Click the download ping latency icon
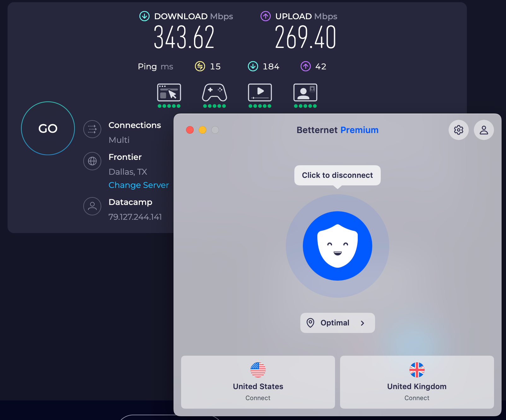The width and height of the screenshot is (506, 420). pyautogui.click(x=253, y=66)
